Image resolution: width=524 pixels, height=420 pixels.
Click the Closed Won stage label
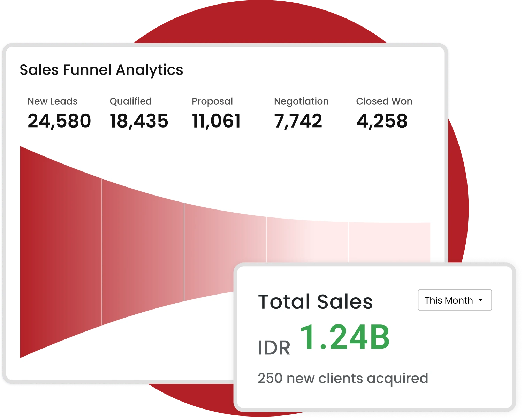[x=384, y=101]
